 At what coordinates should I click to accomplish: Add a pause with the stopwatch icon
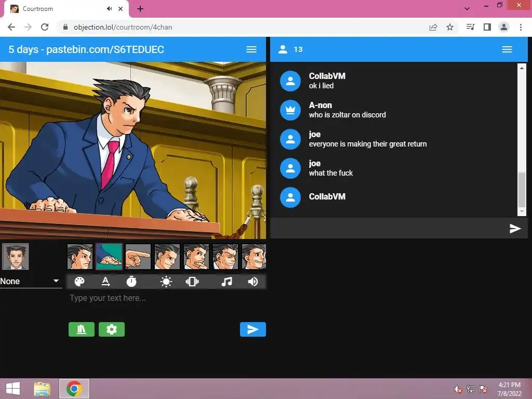(131, 282)
